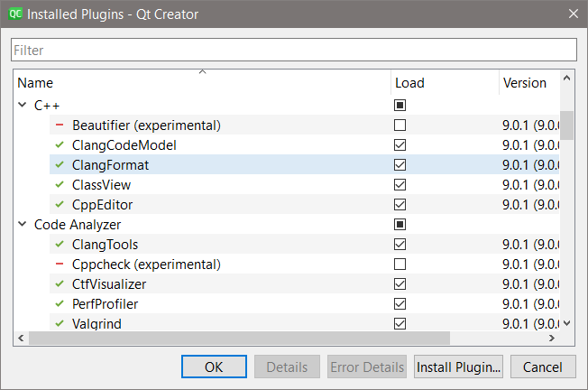
Task: Click green checkmark status icon beside ClassView
Action: 60,184
